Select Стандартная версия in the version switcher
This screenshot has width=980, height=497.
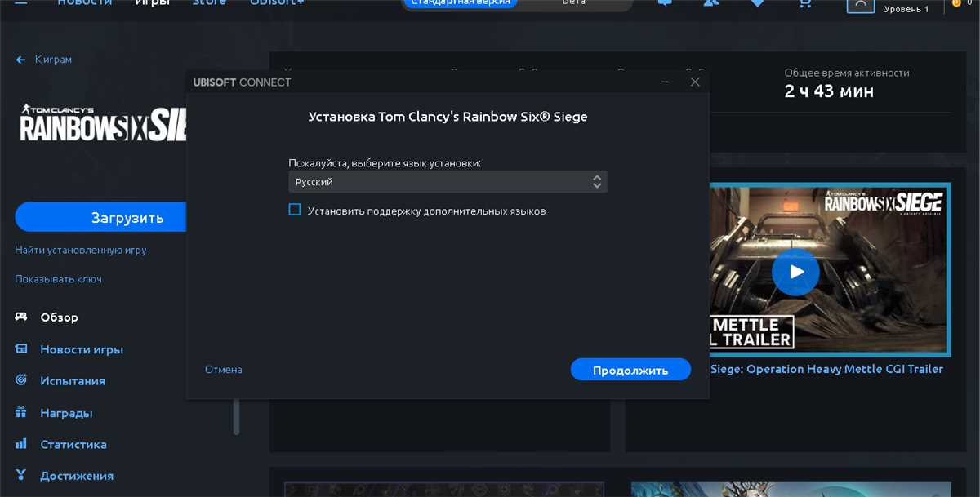point(460,2)
